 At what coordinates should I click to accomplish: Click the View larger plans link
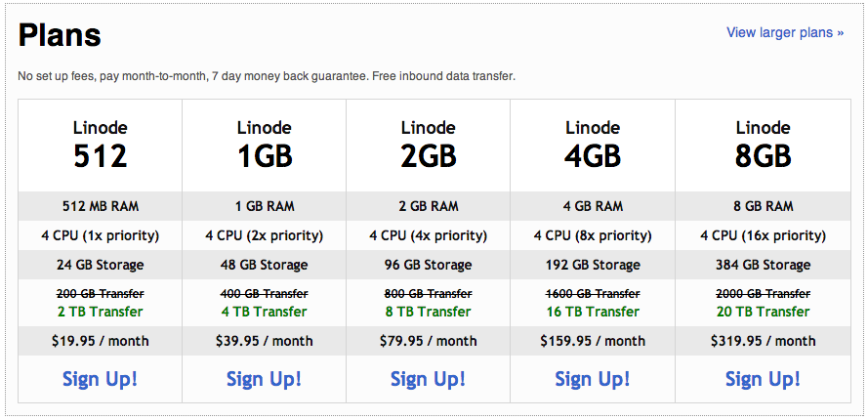[x=785, y=33]
